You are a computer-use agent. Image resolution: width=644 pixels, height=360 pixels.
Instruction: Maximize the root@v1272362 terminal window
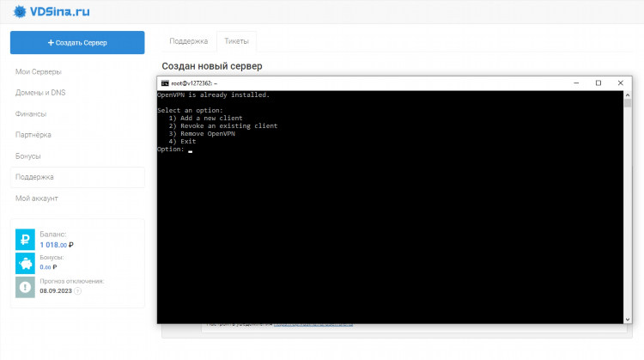point(598,83)
